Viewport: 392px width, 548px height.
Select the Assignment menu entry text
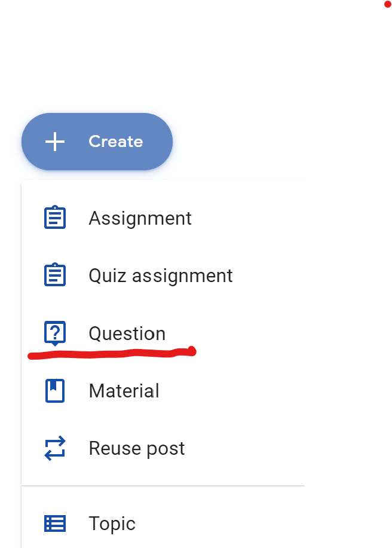140,218
